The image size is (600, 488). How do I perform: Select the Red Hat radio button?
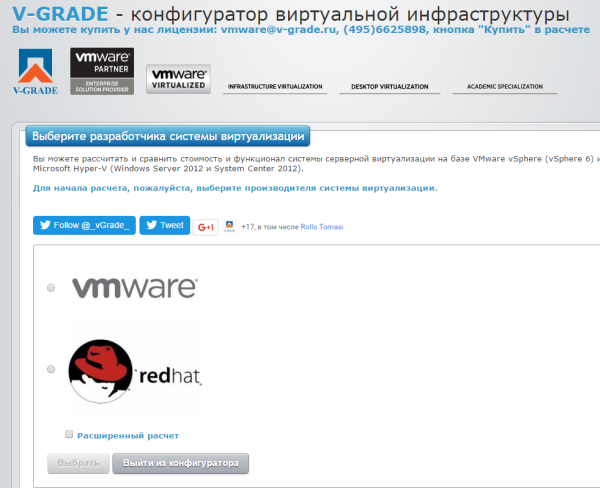[x=51, y=369]
